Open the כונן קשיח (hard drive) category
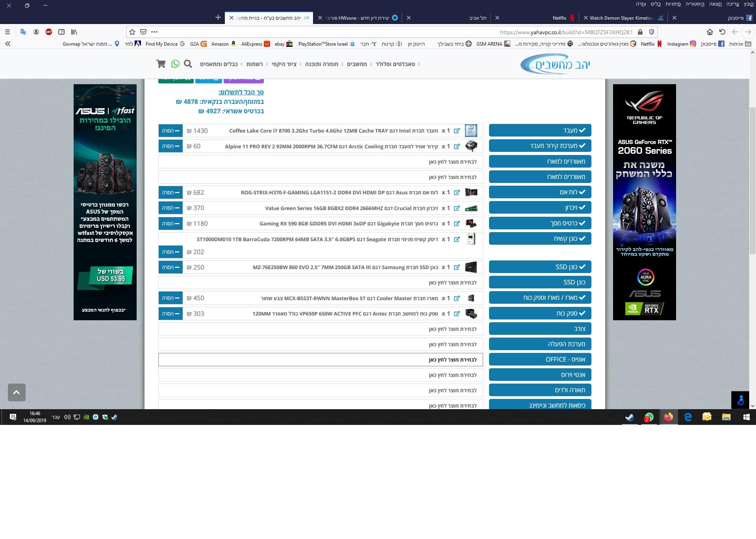756x539 pixels. pos(540,238)
